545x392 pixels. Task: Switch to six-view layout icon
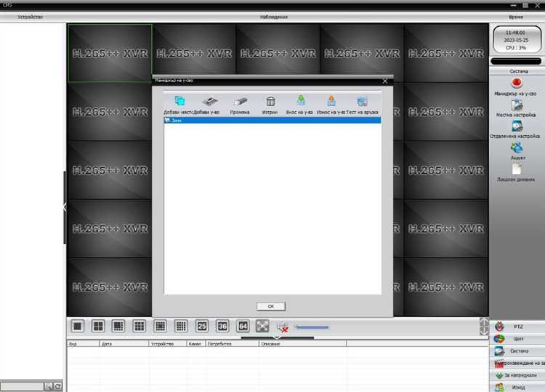[x=118, y=326]
